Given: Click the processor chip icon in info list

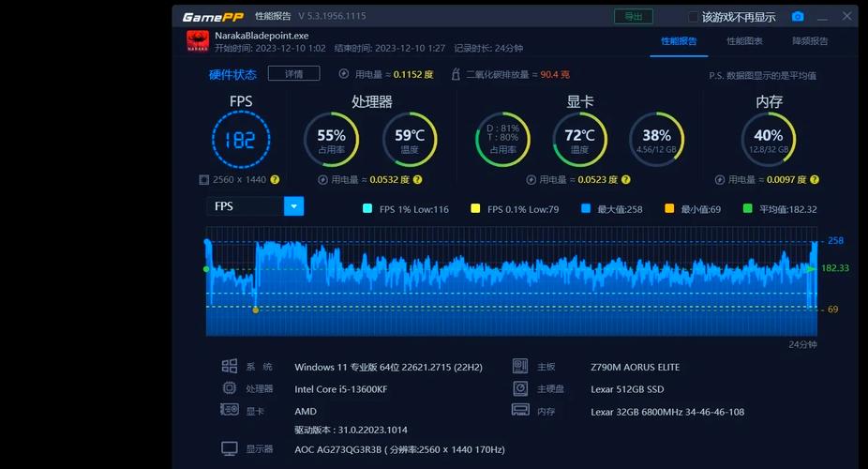Looking at the screenshot, I should (x=229, y=388).
